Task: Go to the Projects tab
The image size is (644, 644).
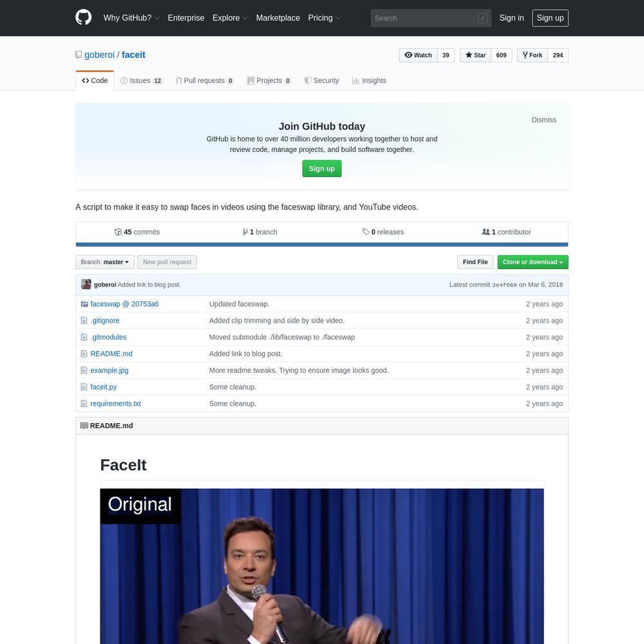Action: point(269,80)
